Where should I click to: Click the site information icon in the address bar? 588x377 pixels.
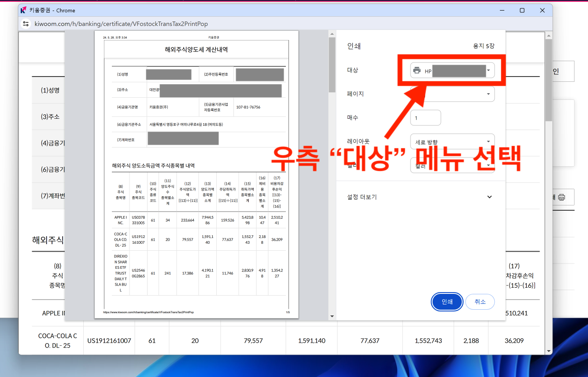[26, 24]
